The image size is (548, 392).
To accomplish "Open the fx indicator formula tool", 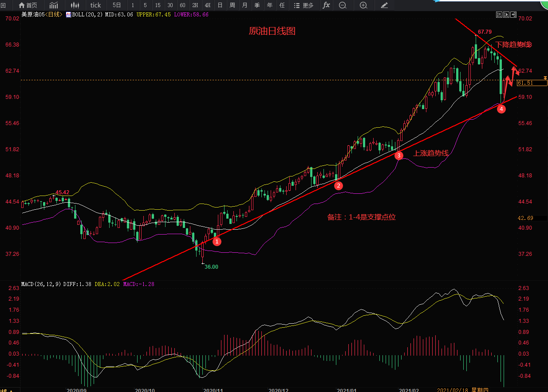I will point(326,5).
